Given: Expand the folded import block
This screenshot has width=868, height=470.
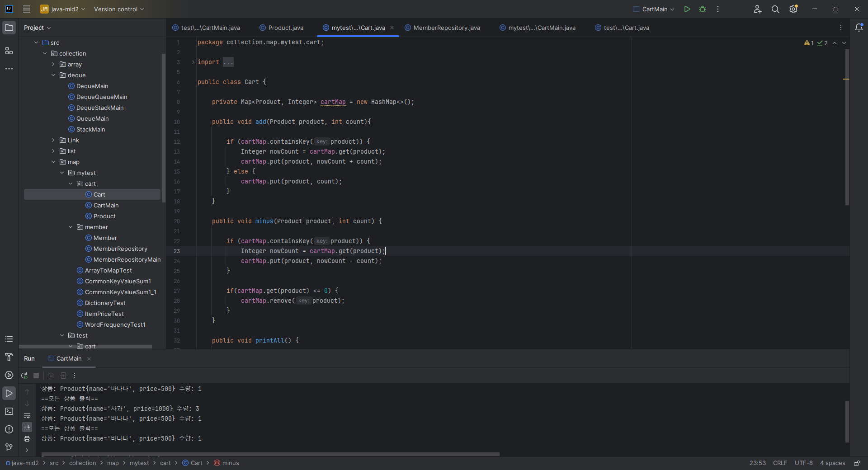Looking at the screenshot, I should click(193, 62).
